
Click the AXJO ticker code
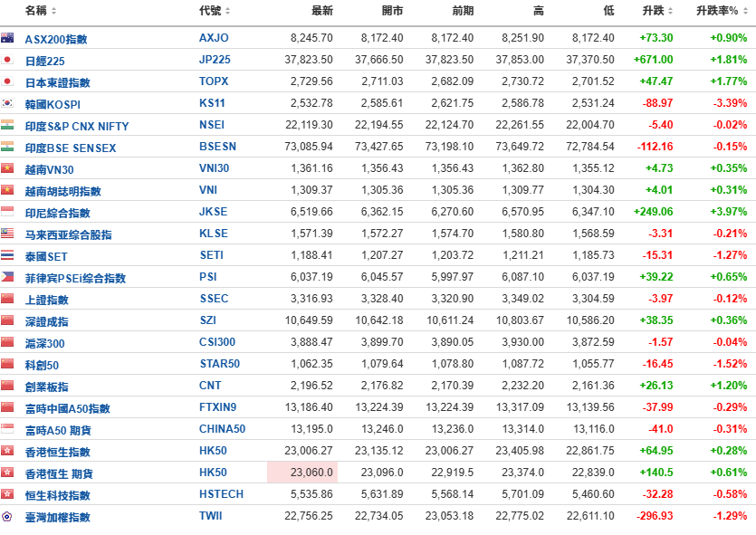point(214,38)
